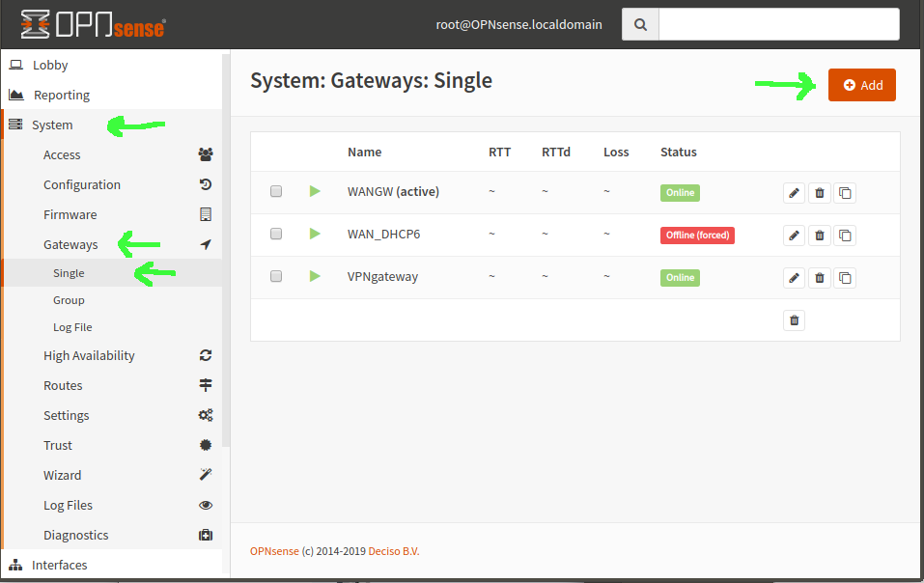Edit the WANGW gateway with the pencil icon
Image resolution: width=924 pixels, height=583 pixels.
[794, 193]
